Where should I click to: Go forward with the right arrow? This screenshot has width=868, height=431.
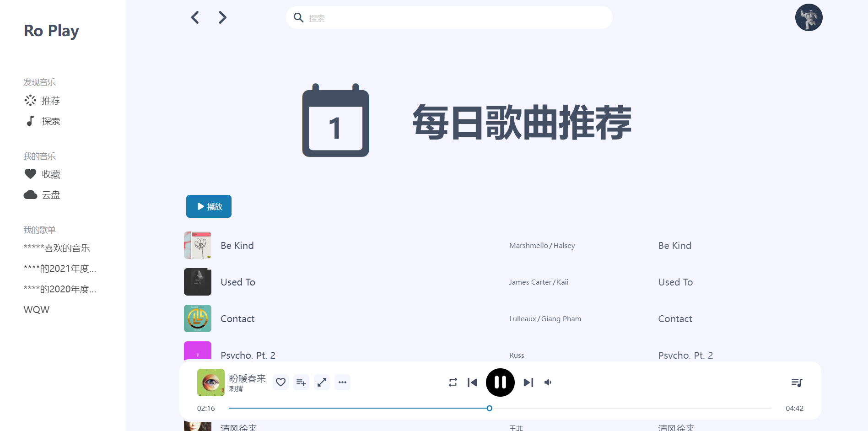[222, 17]
